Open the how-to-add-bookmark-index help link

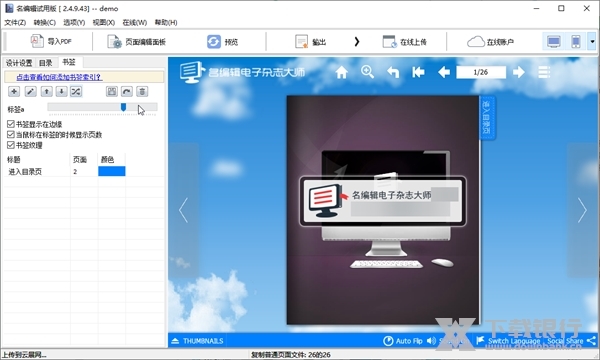point(59,77)
